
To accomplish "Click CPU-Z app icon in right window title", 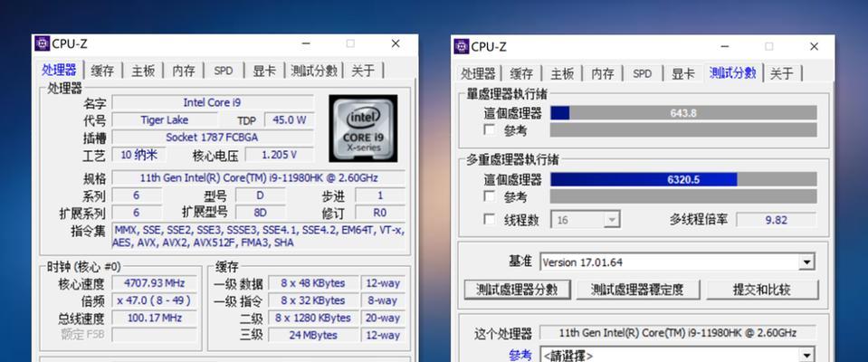I will coord(461,46).
